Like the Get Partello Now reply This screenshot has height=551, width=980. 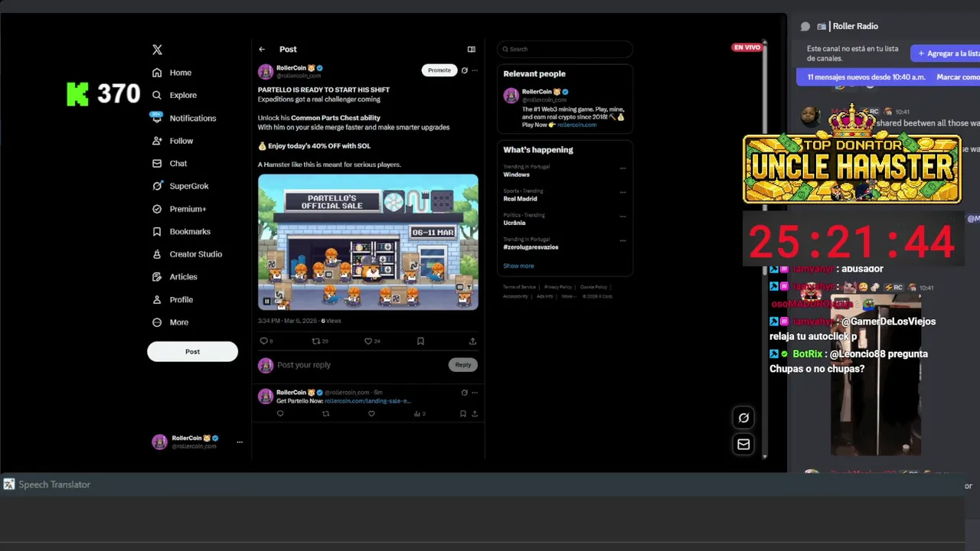pos(371,414)
